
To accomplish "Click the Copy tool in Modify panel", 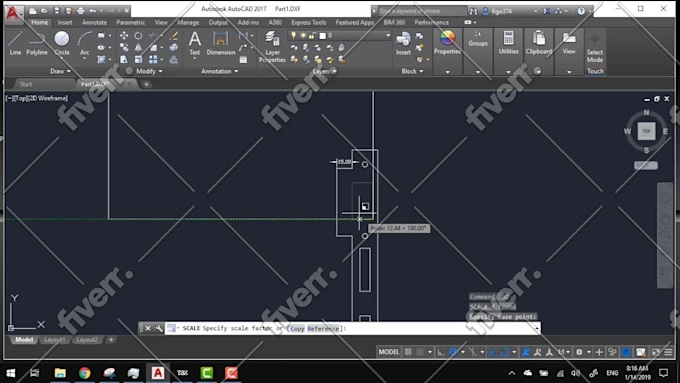I will pyautogui.click(x=124, y=48).
